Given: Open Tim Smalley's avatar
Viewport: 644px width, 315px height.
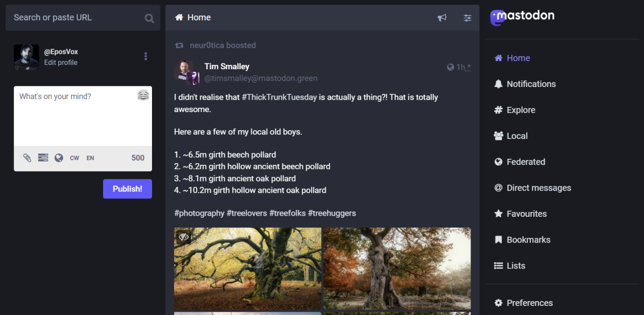Looking at the screenshot, I should click(x=186, y=72).
